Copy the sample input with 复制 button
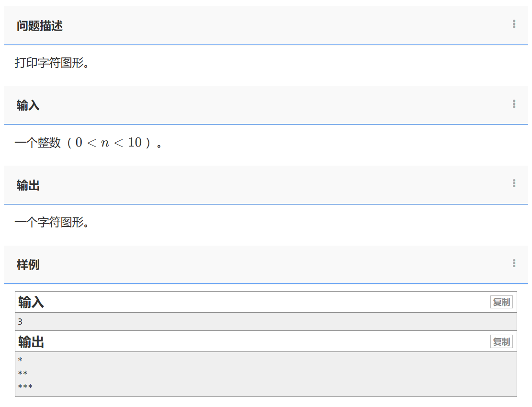The width and height of the screenshot is (532, 407). point(501,302)
